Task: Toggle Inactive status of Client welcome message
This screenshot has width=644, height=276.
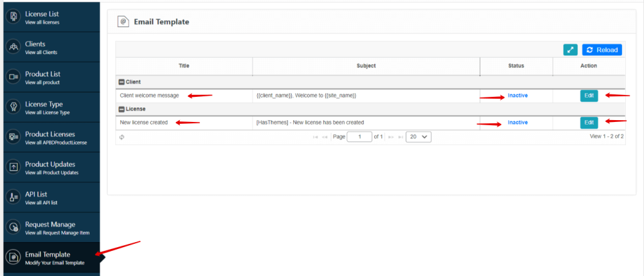Action: [x=518, y=96]
